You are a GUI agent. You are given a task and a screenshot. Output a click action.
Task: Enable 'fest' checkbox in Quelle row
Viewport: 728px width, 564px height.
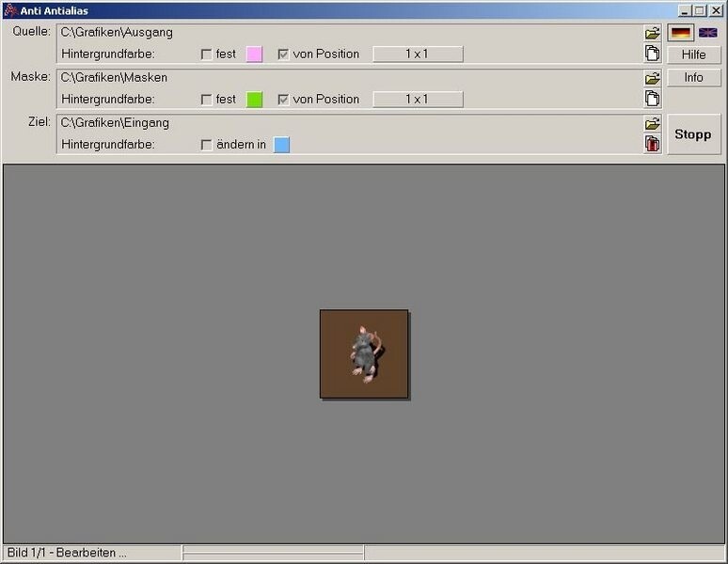tap(207, 55)
